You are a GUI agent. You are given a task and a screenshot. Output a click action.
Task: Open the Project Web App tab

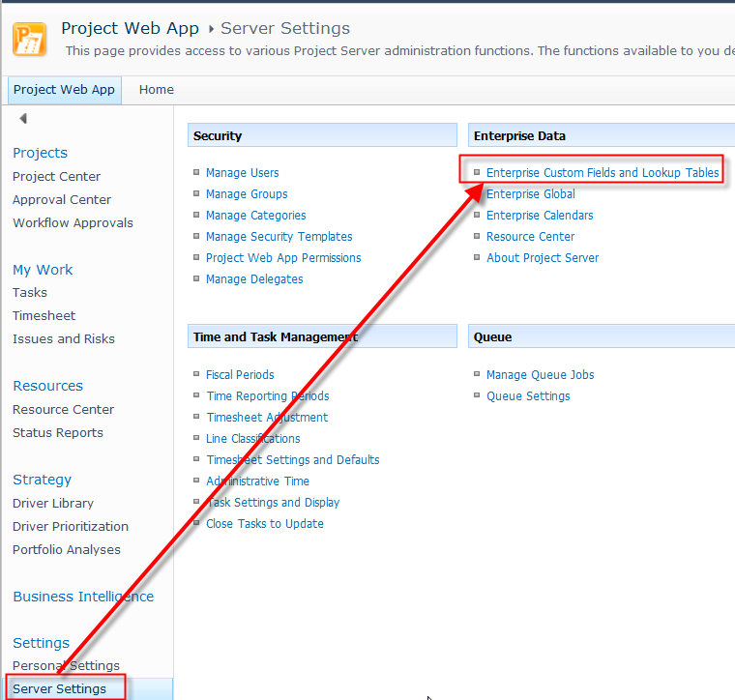pos(64,90)
